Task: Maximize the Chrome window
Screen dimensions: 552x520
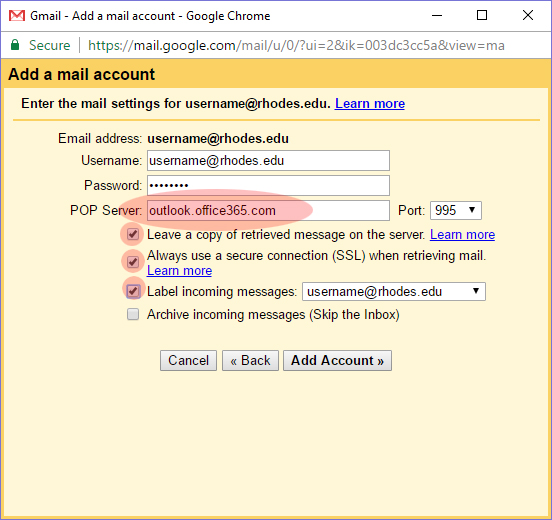Action: click(x=482, y=15)
